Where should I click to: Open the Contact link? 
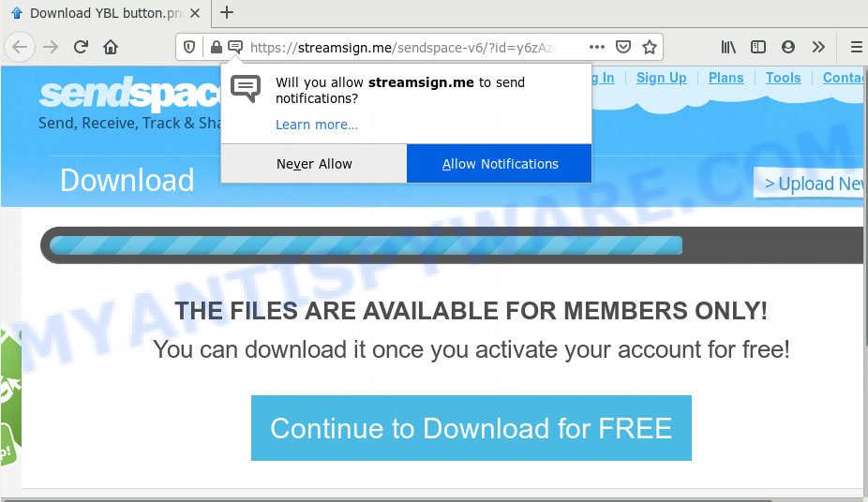845,78
